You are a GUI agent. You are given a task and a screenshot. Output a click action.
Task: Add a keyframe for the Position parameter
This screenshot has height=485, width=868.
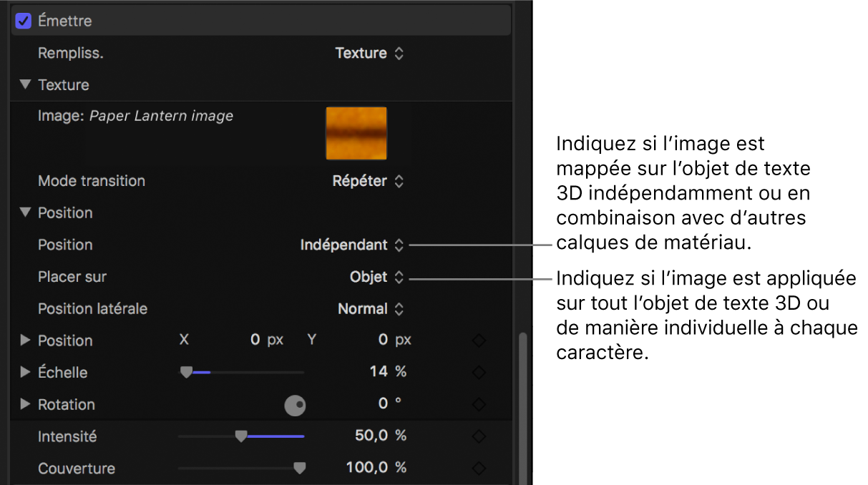[x=478, y=341]
